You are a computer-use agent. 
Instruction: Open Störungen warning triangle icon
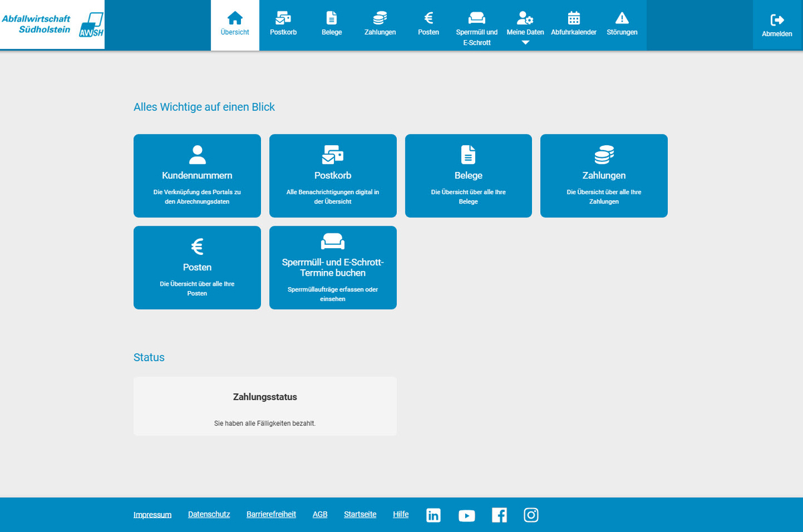click(x=622, y=18)
